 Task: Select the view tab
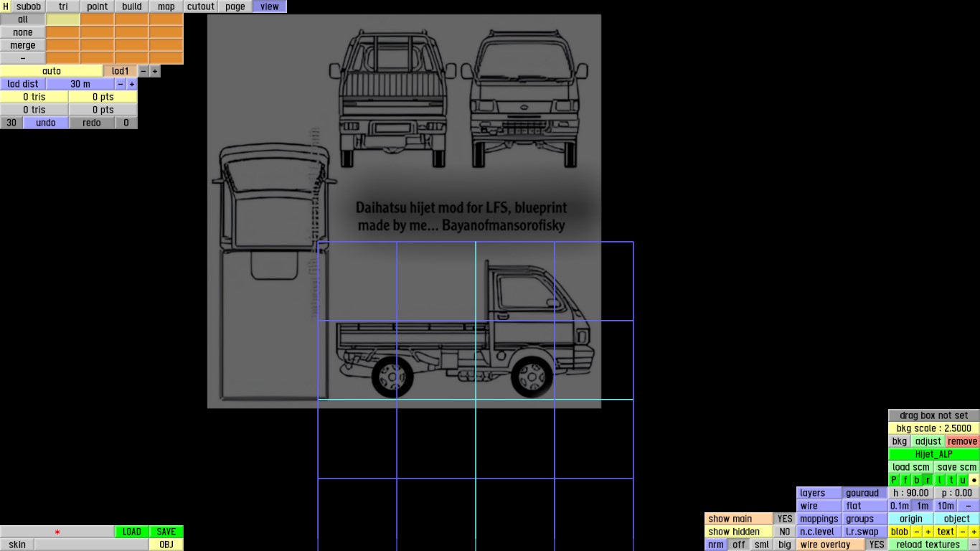coord(270,6)
